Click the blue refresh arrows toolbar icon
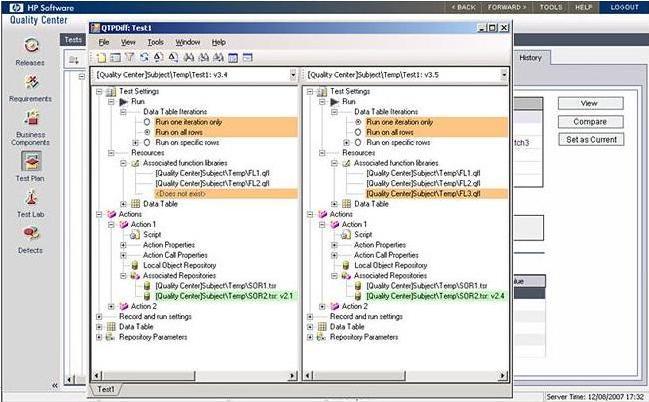 pos(144,58)
